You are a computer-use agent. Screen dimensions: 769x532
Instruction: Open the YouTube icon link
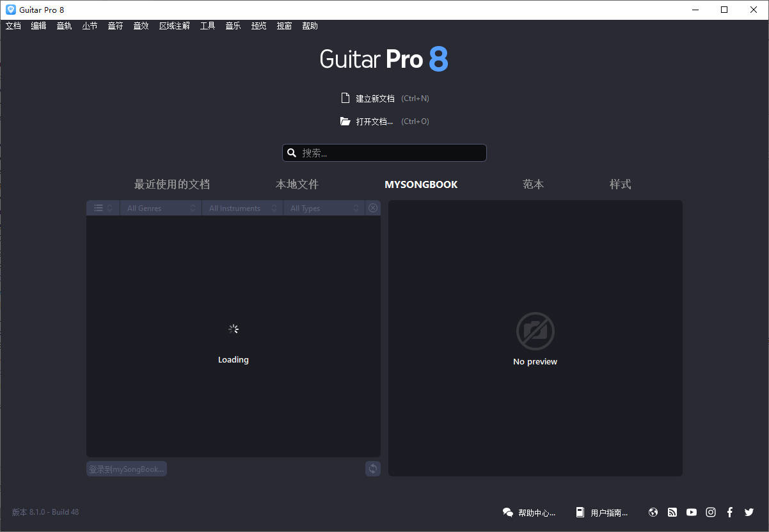pyautogui.click(x=692, y=512)
